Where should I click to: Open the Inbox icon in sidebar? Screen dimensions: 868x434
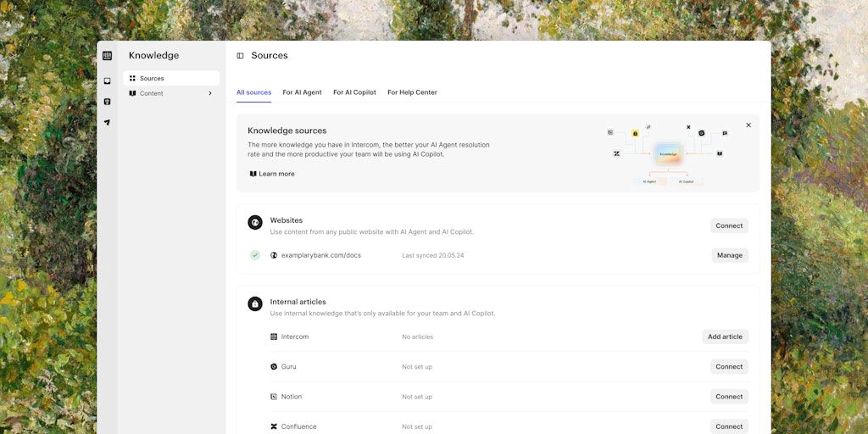point(107,81)
